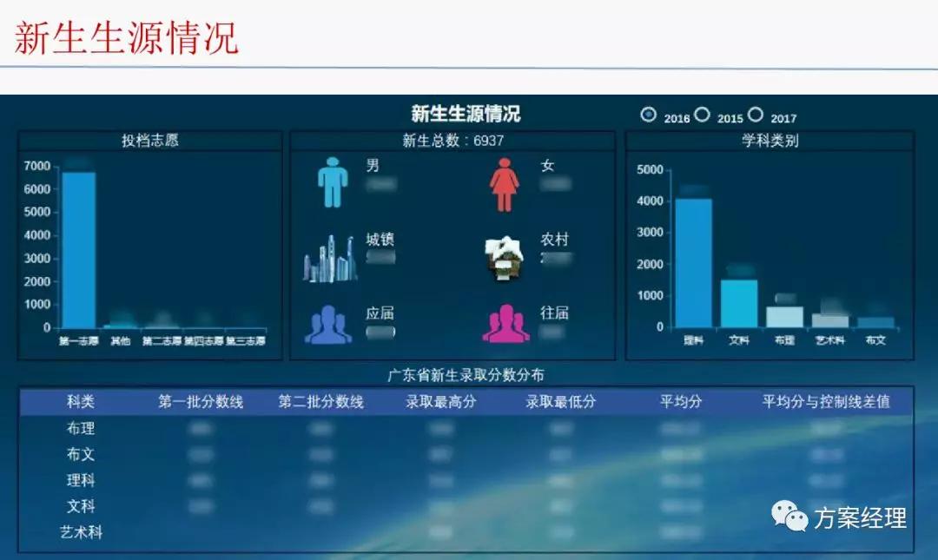
Task: Select the 文科 bar in 学科类别 chart
Action: [739, 303]
